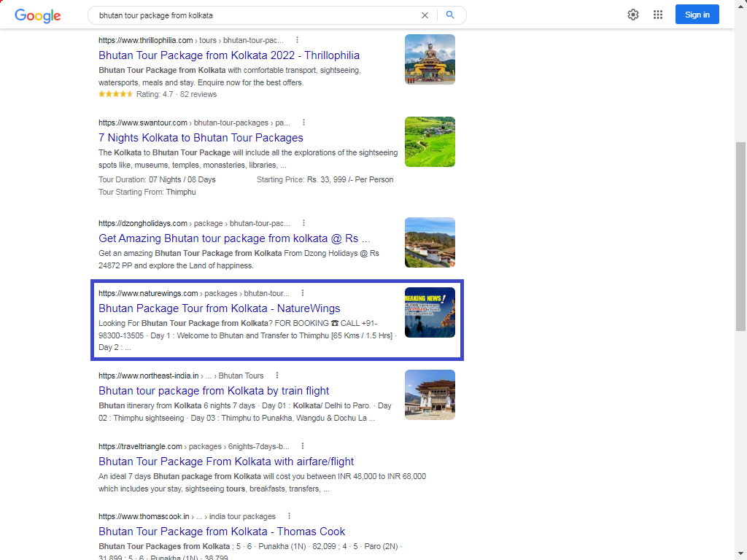Open more options for Thrillophilia result
747x560 pixels.
tap(298, 40)
